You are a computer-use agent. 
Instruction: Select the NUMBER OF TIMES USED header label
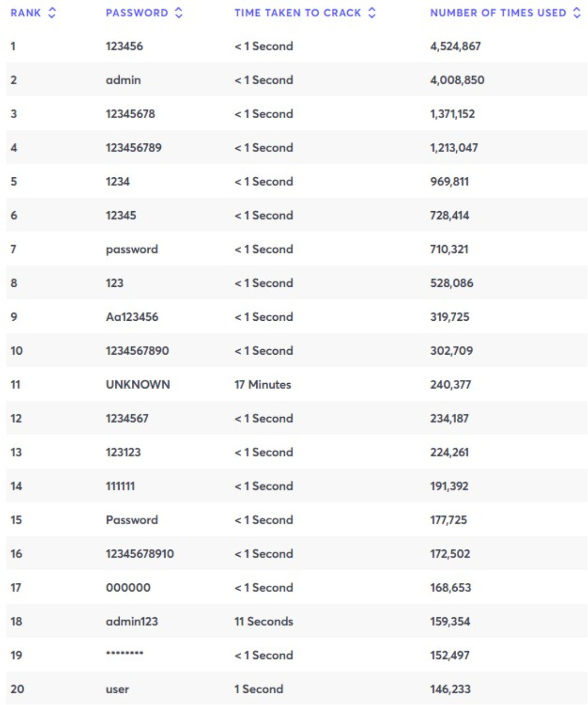pyautogui.click(x=497, y=13)
